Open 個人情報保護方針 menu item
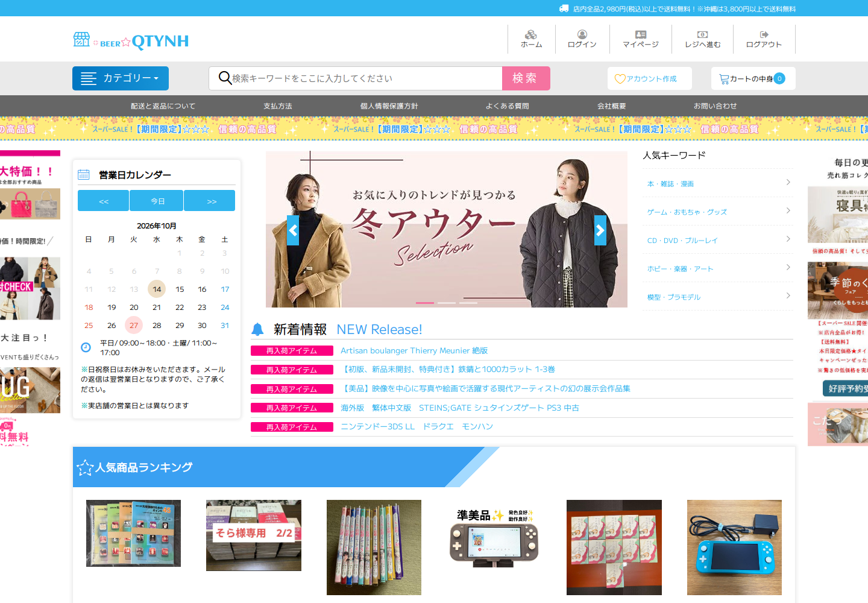The height and width of the screenshot is (603, 868). tap(389, 106)
